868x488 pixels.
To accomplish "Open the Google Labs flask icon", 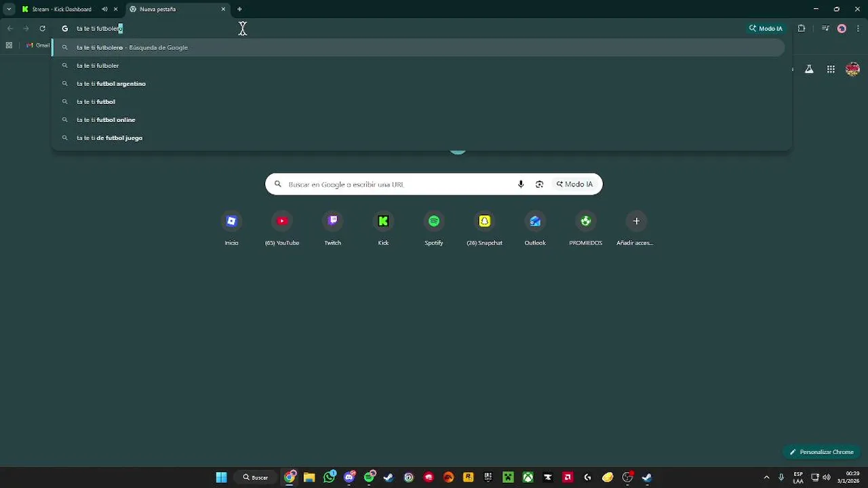I will click(x=809, y=69).
